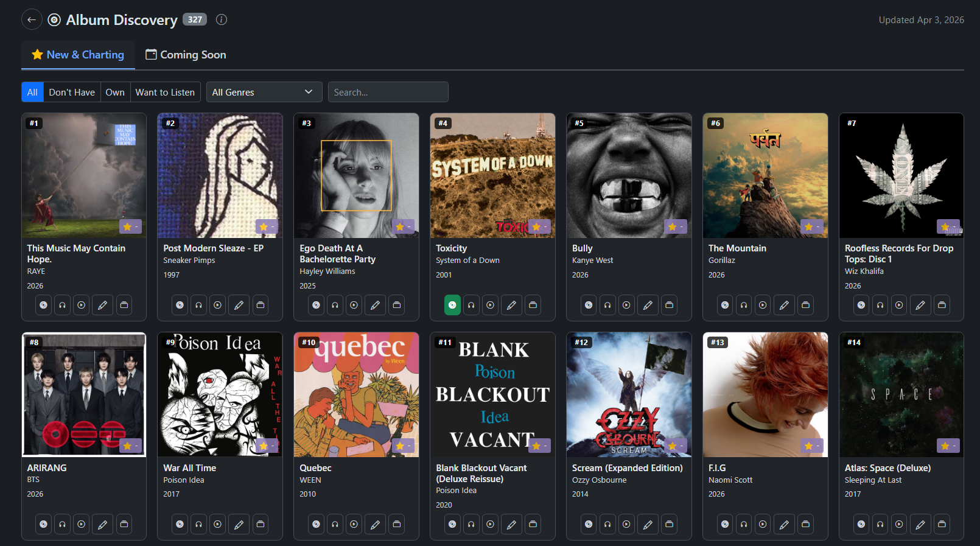Click headphones icon on Toxicity card
Screen dimensions: 980x546
(x=471, y=305)
